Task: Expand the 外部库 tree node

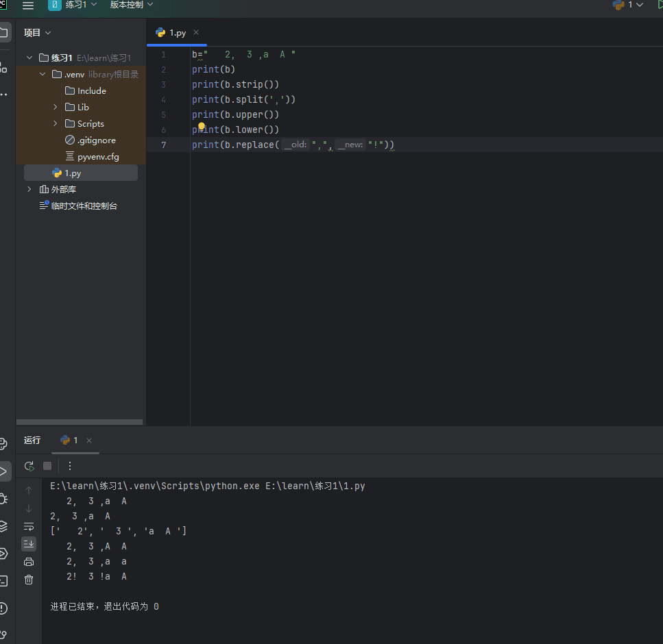Action: (x=29, y=189)
